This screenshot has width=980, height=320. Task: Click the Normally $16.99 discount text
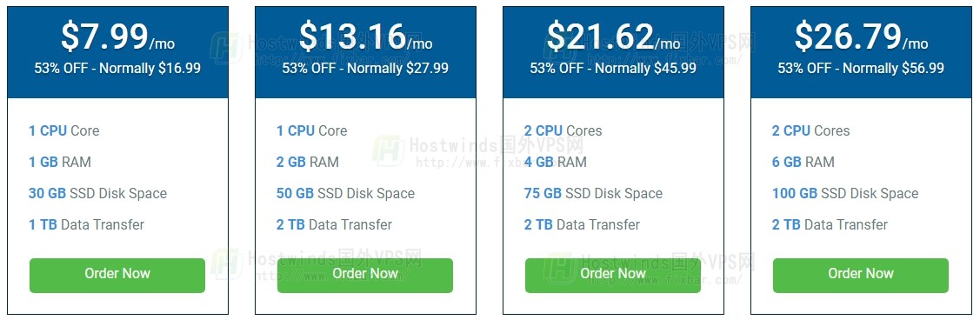pos(150,68)
